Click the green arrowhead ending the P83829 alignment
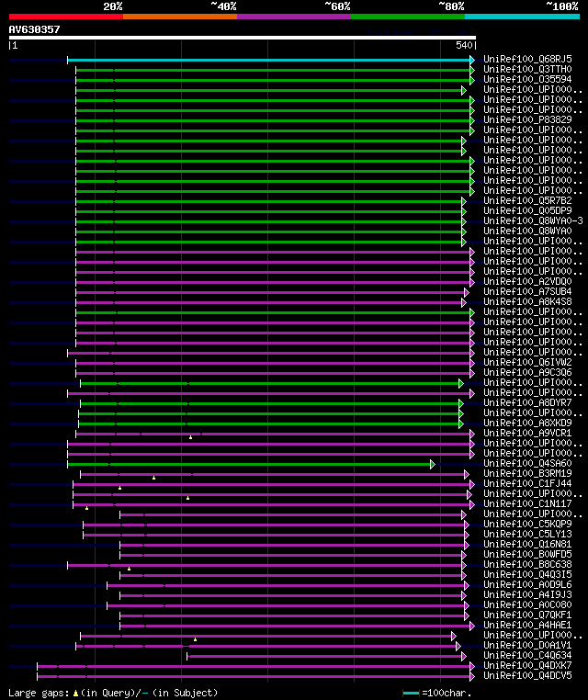Viewport: 588px width, 700px height. pos(472,120)
